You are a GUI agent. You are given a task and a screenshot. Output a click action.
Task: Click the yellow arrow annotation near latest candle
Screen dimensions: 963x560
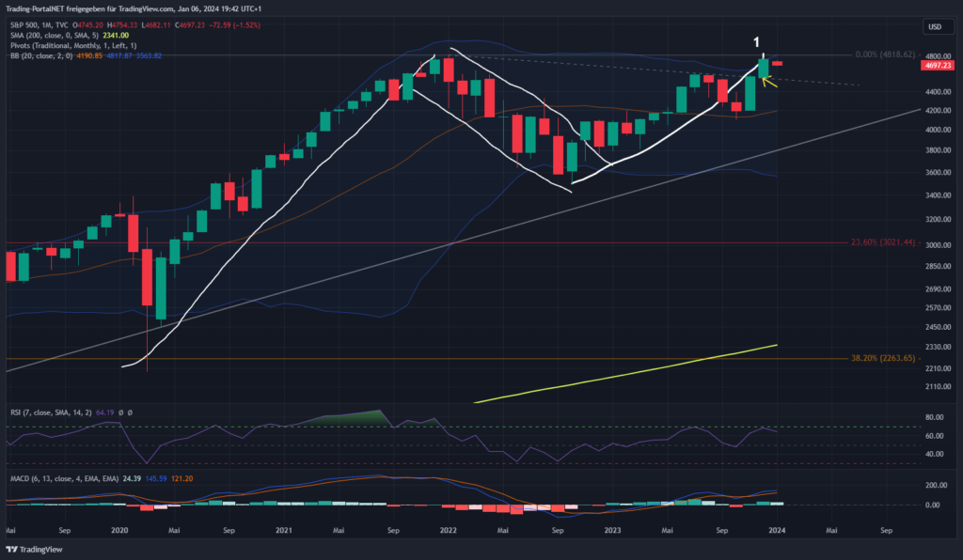point(768,83)
